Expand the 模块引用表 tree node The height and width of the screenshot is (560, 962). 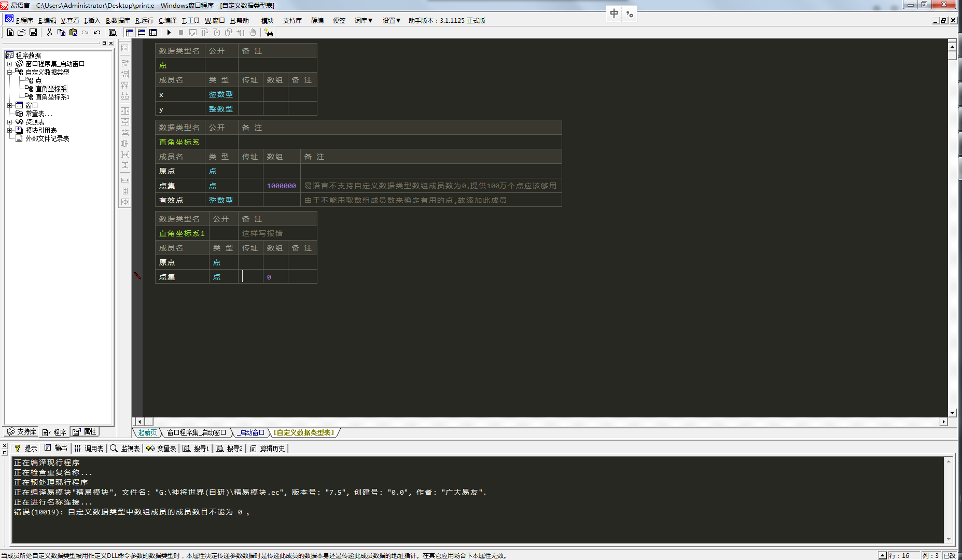pos(9,130)
